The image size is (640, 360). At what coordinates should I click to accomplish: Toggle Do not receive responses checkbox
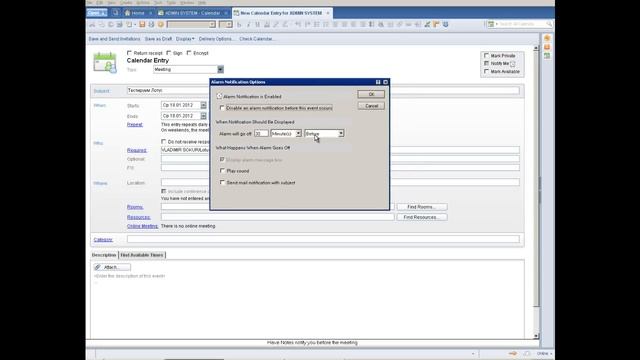164,142
